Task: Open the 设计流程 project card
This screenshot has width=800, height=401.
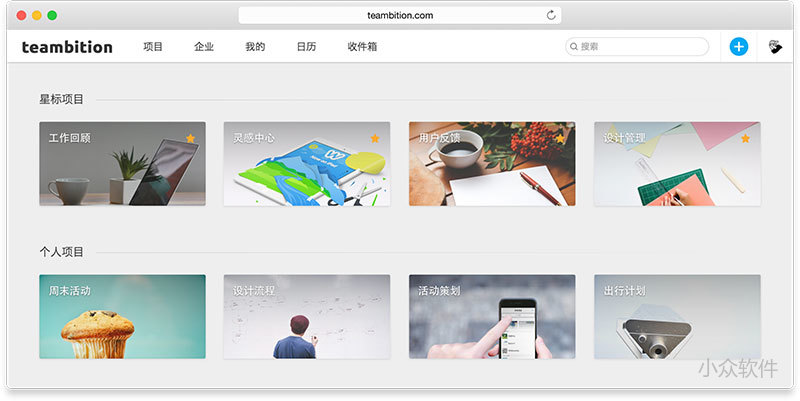Action: [x=307, y=317]
